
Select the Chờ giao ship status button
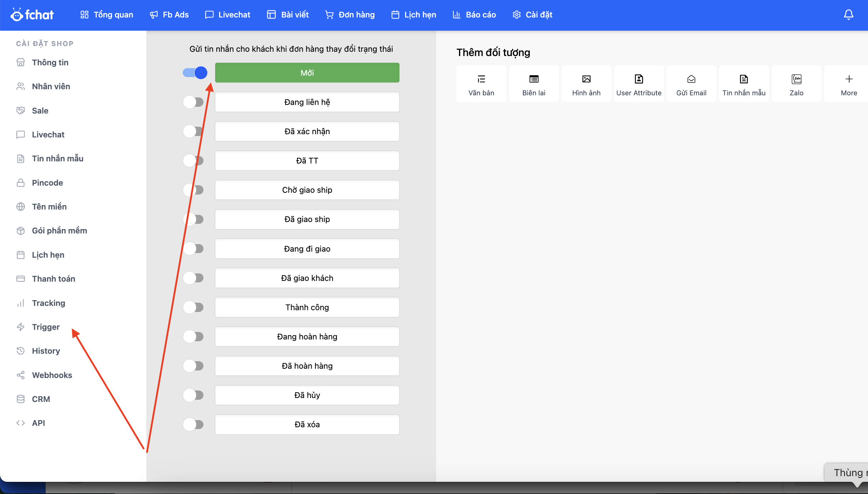click(x=307, y=190)
